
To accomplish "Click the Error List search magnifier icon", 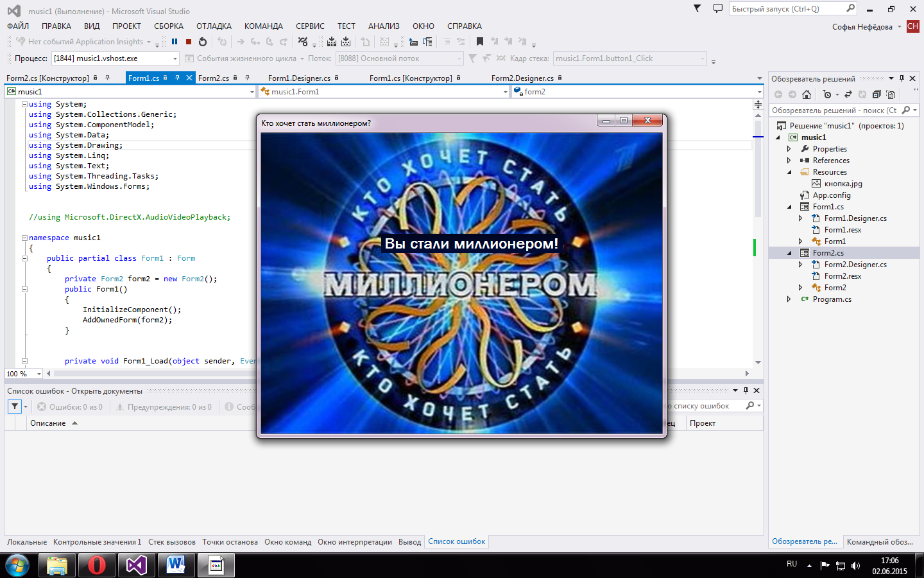I will (x=750, y=406).
